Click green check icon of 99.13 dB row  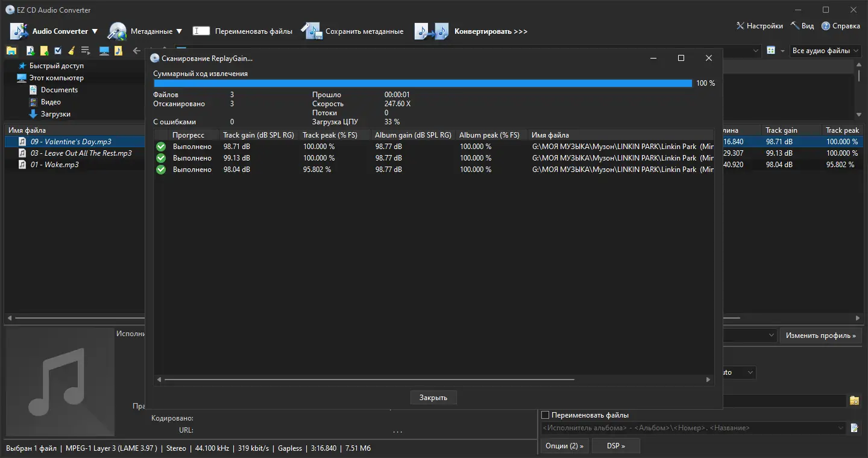pos(161,158)
